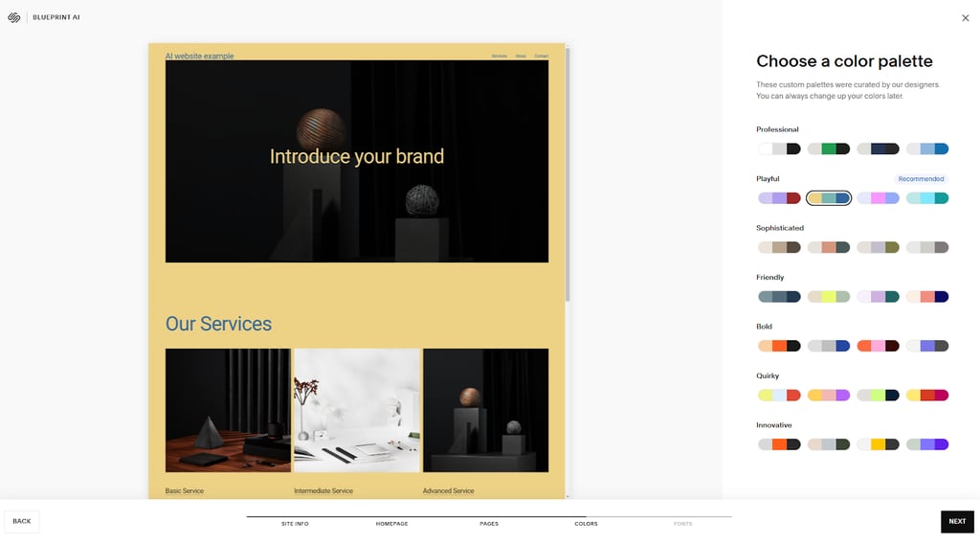
Task: Choose the Sophisticated all-gray palette
Action: (926, 248)
